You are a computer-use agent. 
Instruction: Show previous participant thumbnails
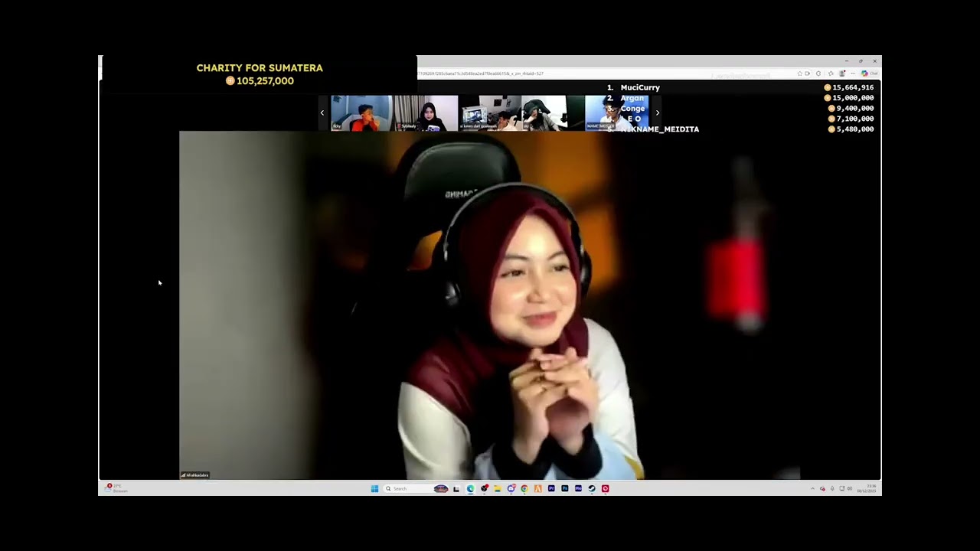(322, 112)
